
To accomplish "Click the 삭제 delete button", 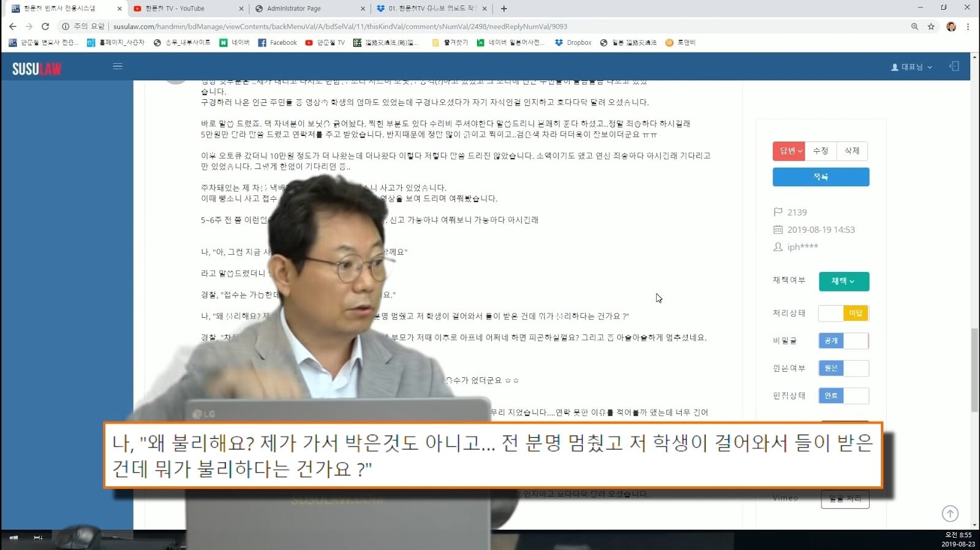I will pyautogui.click(x=852, y=151).
